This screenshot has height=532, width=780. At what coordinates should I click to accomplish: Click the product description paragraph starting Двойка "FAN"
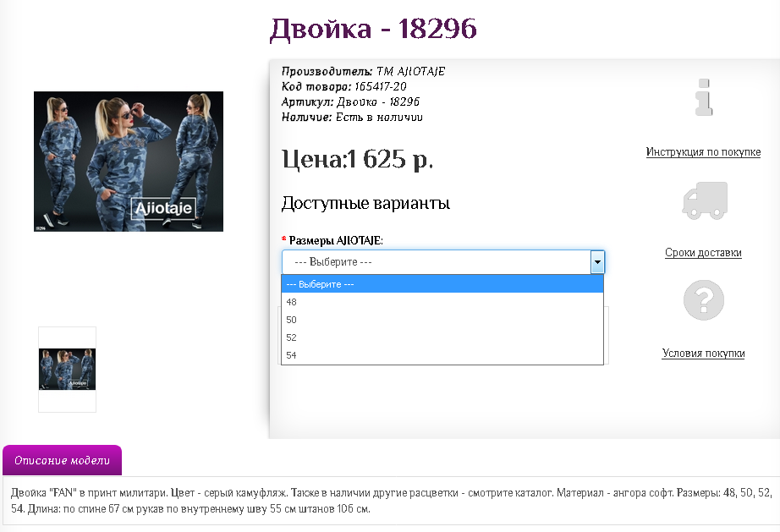pos(391,501)
